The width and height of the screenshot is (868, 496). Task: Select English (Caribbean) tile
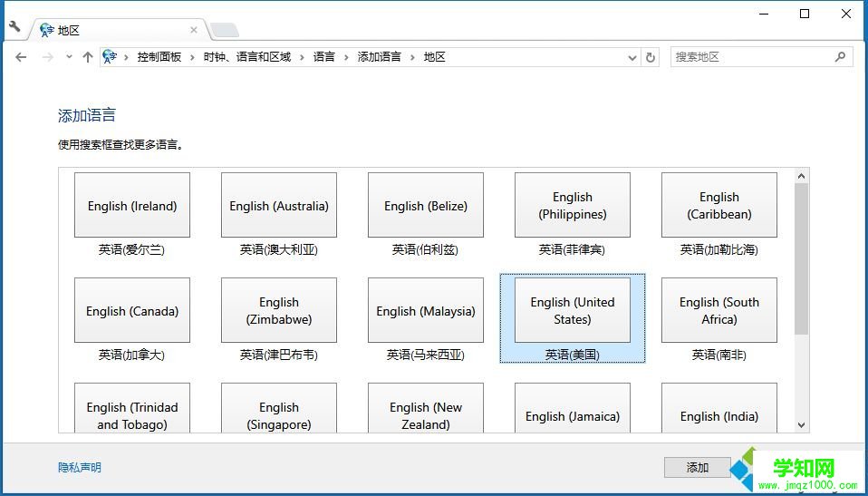(719, 205)
